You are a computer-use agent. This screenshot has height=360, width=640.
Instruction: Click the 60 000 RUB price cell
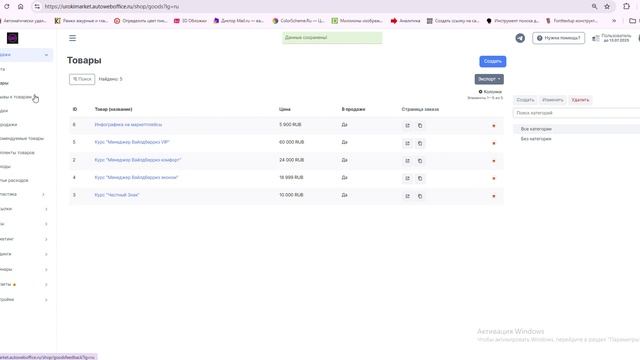(x=291, y=142)
